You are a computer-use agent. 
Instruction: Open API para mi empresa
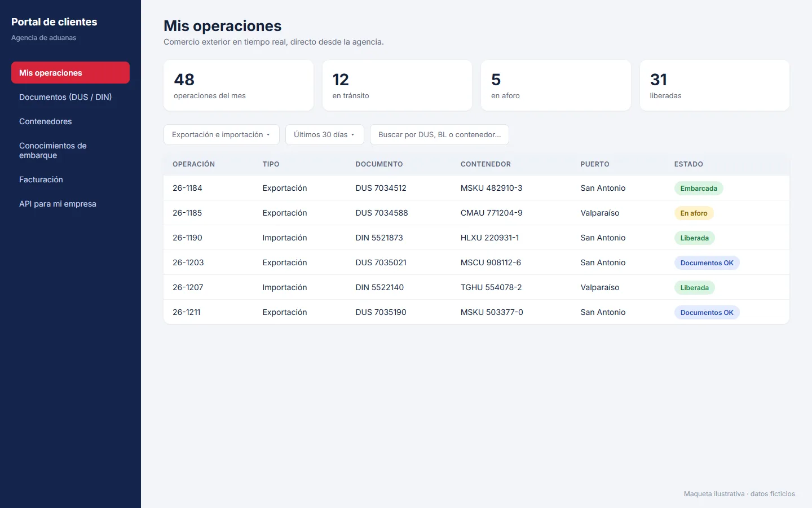pyautogui.click(x=70, y=204)
